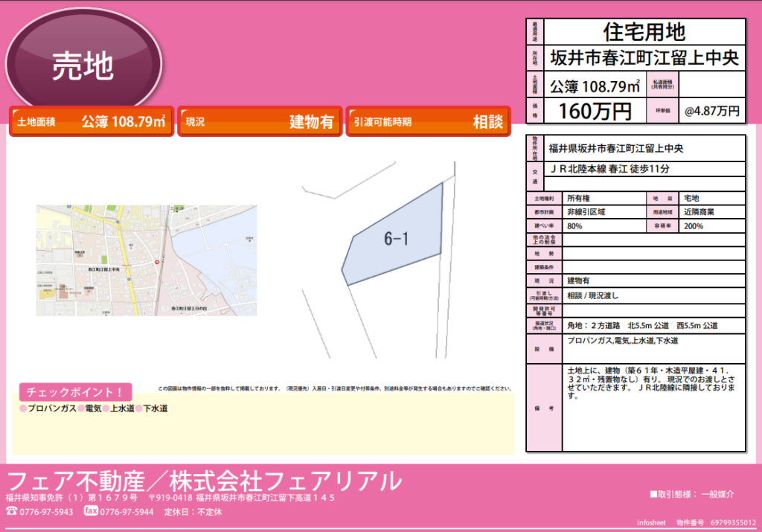Click 定休日：不定休 in the footer
762x532 pixels.
[x=193, y=512]
